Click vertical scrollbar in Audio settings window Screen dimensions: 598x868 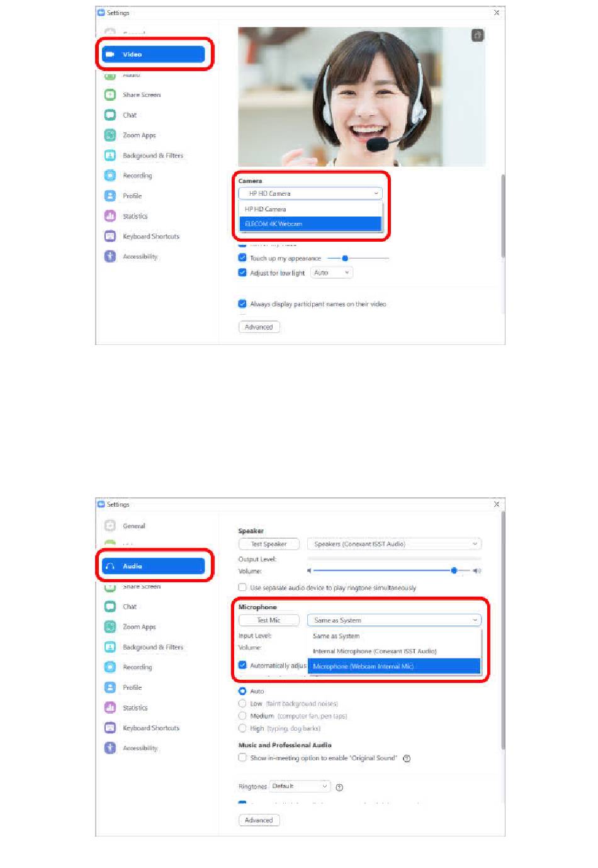click(x=503, y=630)
